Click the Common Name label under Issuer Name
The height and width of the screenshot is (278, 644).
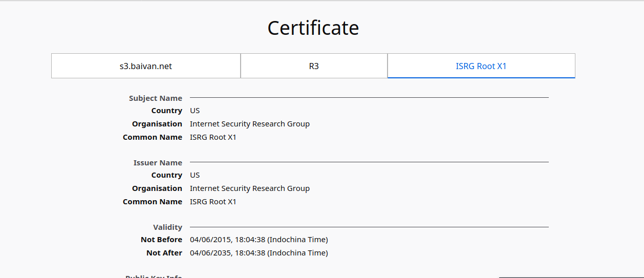click(153, 202)
